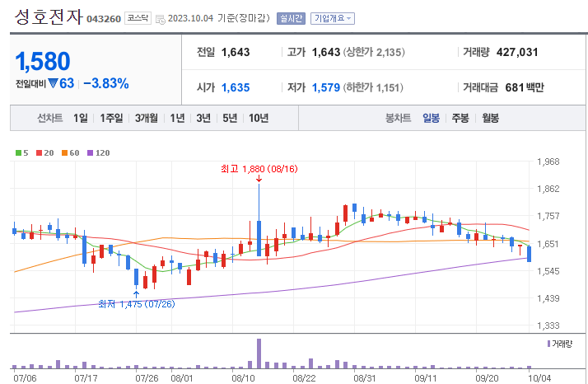Click the red 20-day moving average swatch
Screen dimensions: 588x384
[39, 152]
